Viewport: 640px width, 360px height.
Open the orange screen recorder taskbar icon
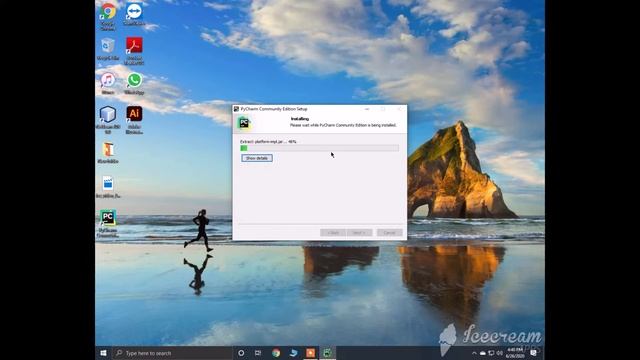pos(311,353)
